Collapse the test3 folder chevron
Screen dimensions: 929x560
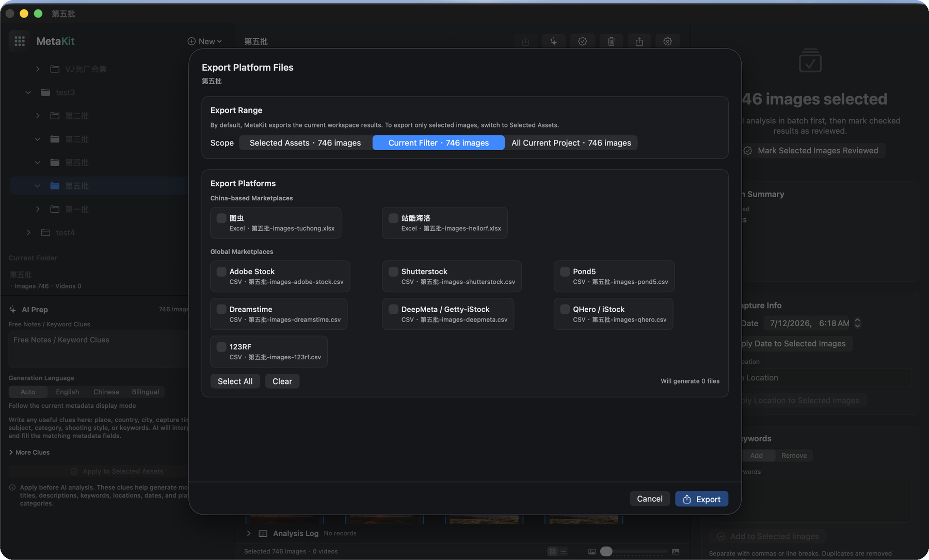tap(28, 92)
